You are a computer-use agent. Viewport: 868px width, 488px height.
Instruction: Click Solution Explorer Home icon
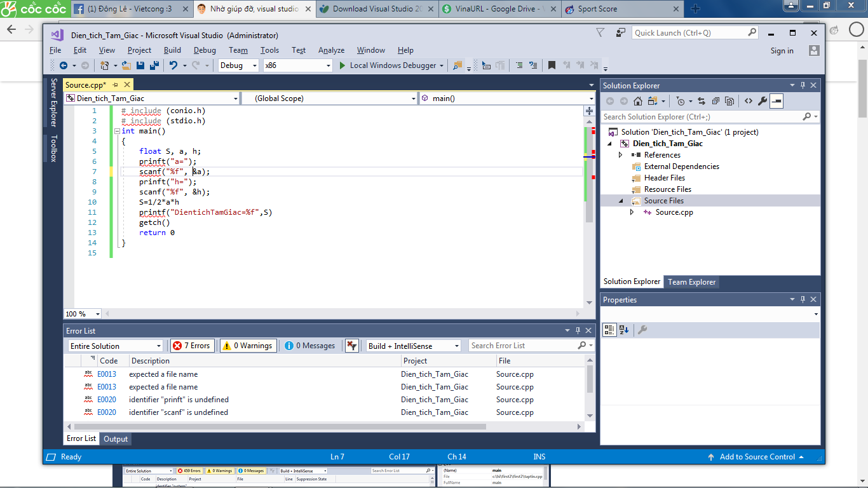click(x=637, y=101)
